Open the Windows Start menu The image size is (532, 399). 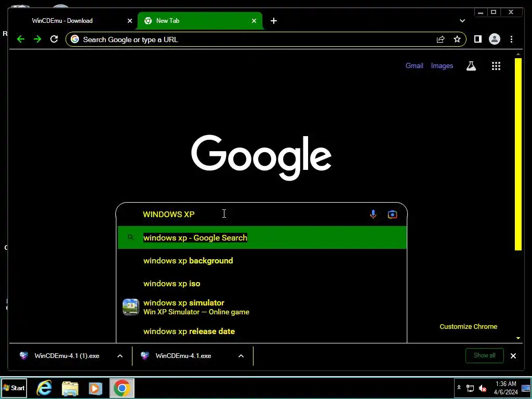[14, 388]
